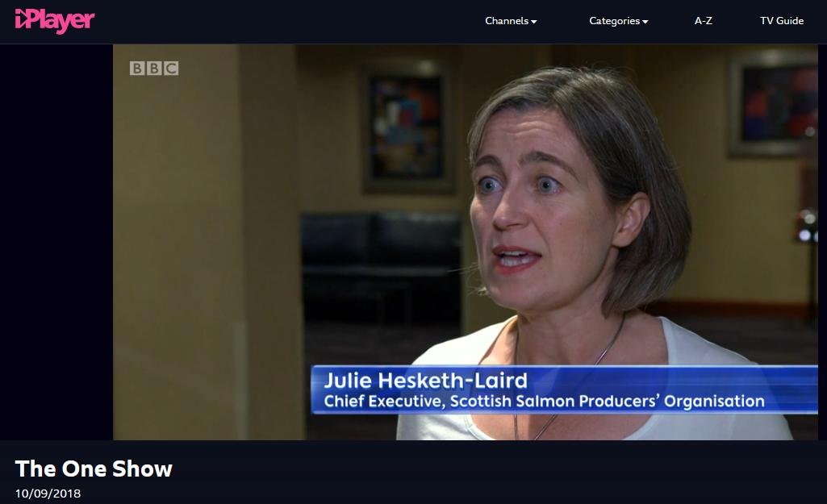Click the Categories arrow to browse genres
Viewport: 827px width, 504px height.
click(x=646, y=22)
